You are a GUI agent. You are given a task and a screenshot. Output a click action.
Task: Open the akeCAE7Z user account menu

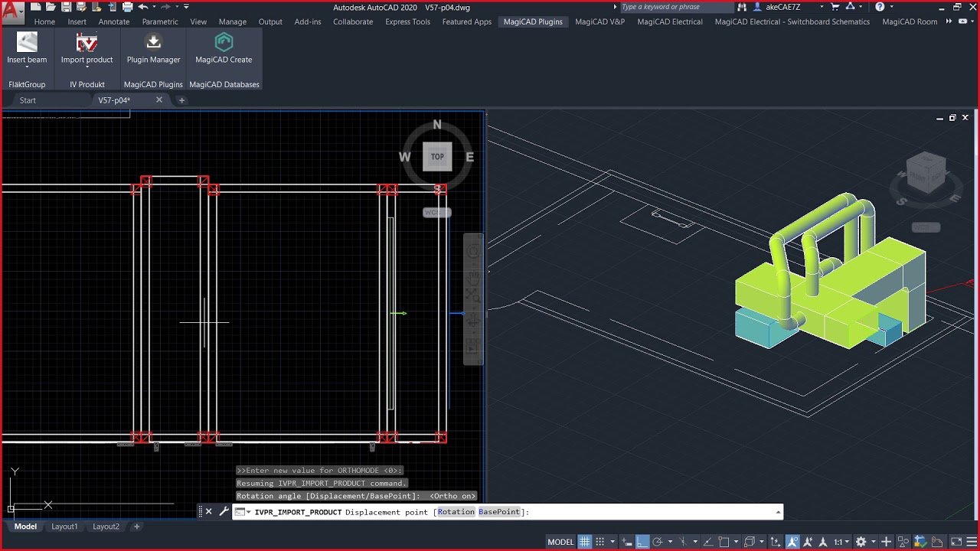pos(789,7)
